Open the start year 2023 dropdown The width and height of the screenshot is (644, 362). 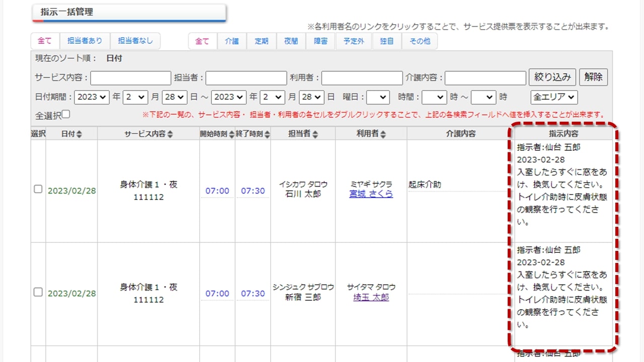tap(92, 97)
